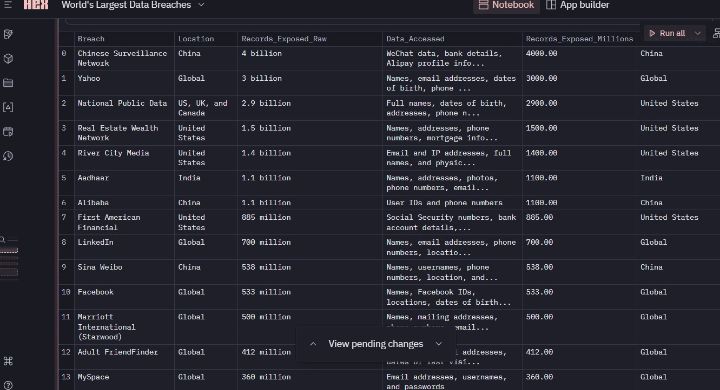Image resolution: width=720 pixels, height=390 pixels.
Task: Click the Run all play icon
Action: pyautogui.click(x=652, y=33)
